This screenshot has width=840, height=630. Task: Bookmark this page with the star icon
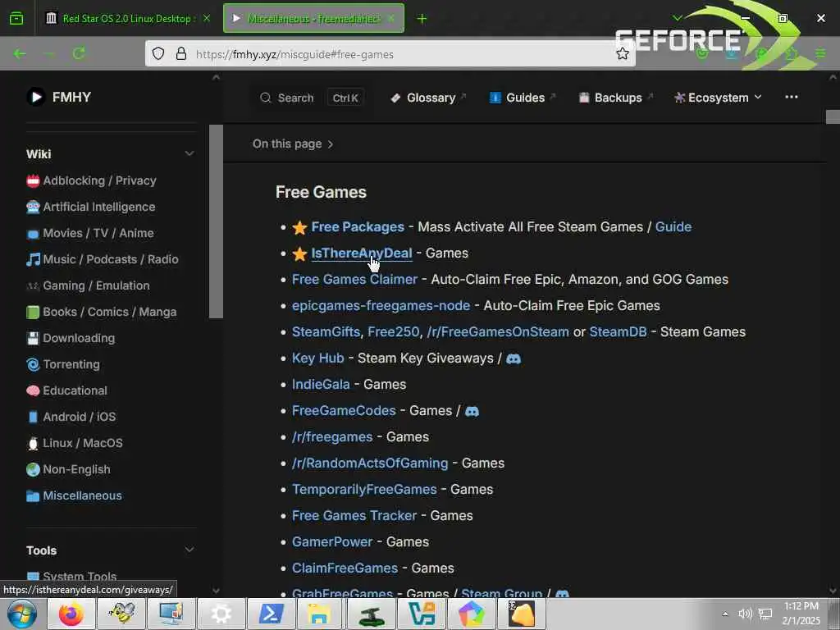[622, 53]
